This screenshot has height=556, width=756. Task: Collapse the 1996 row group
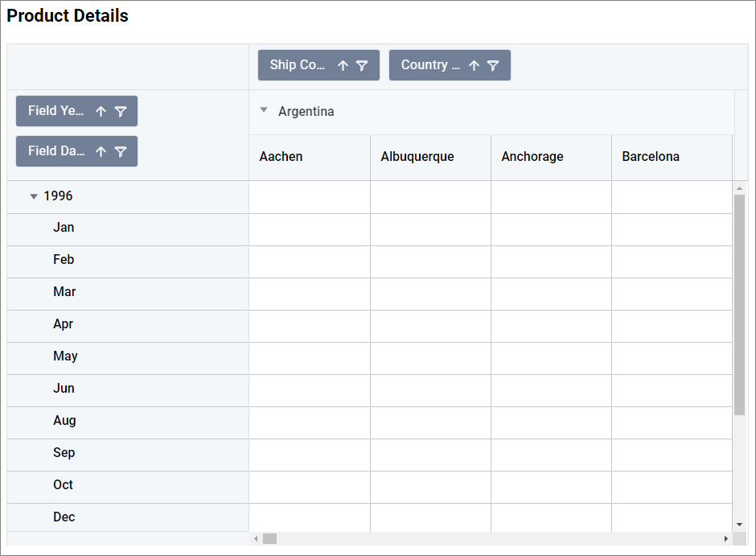click(34, 196)
